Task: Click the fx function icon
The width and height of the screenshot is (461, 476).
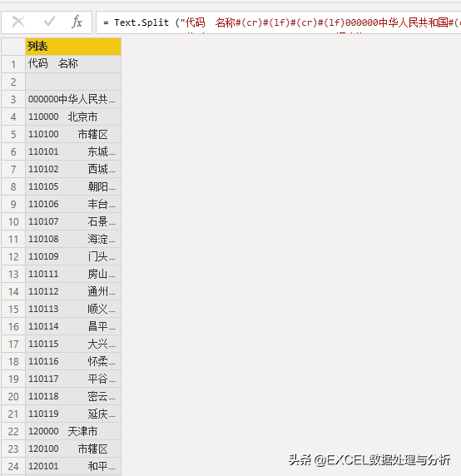Action: click(x=77, y=22)
